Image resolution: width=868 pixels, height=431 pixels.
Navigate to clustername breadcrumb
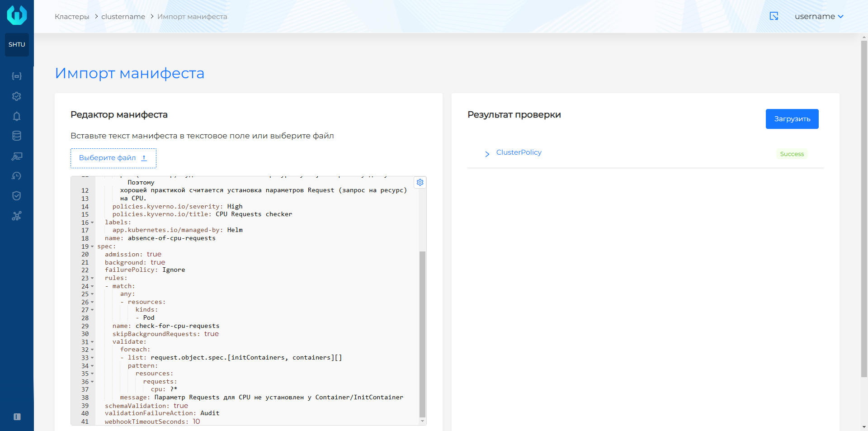point(123,17)
